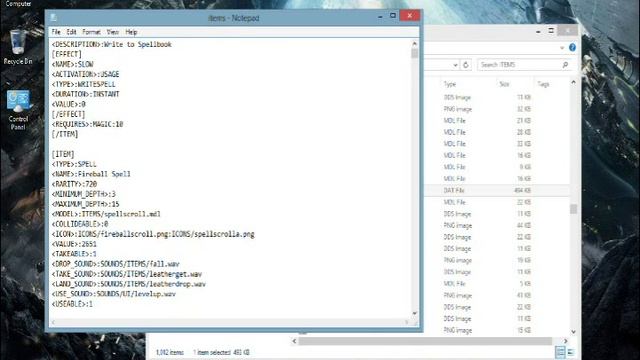Click Explorer horizontal scrollbar right arrow
This screenshot has height=360, width=640.
coord(566,341)
